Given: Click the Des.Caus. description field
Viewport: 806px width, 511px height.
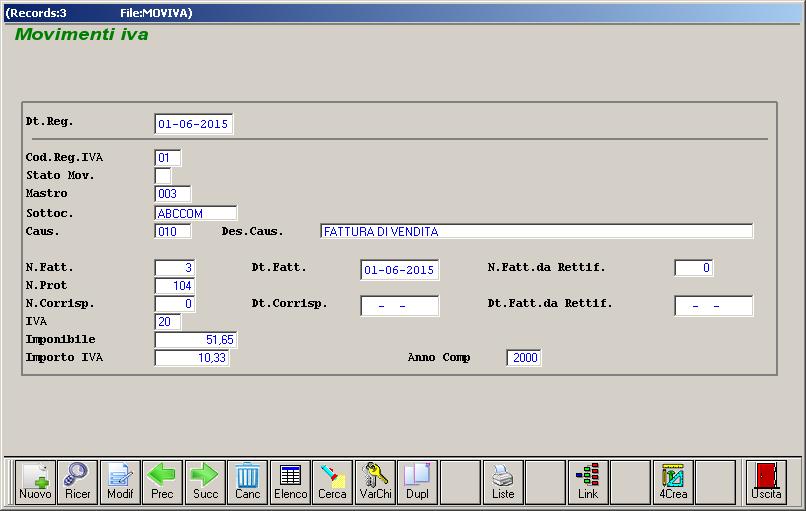Looking at the screenshot, I should pyautogui.click(x=536, y=231).
